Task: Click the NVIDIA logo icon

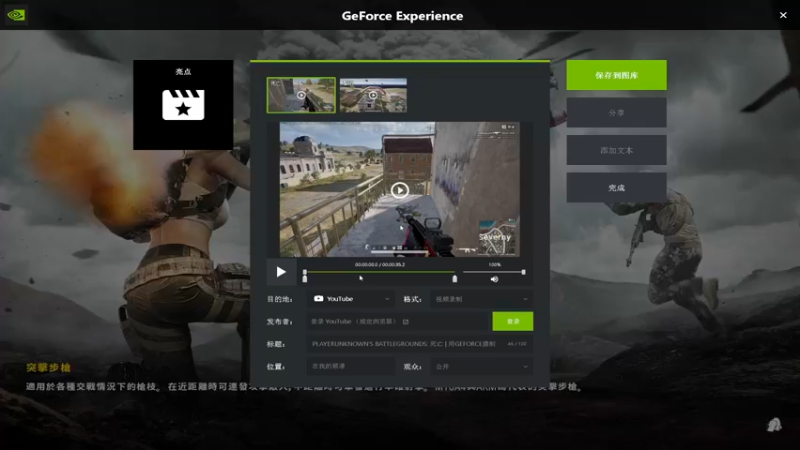Action: (16, 15)
